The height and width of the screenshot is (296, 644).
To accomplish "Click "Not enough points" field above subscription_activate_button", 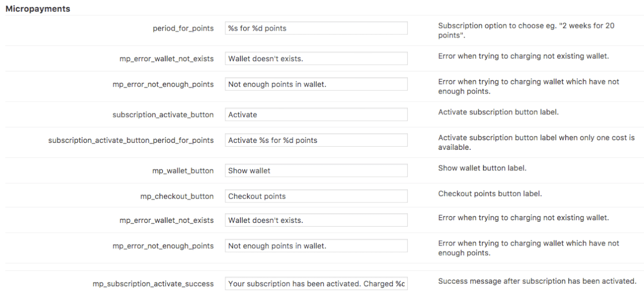I will click(x=316, y=84).
